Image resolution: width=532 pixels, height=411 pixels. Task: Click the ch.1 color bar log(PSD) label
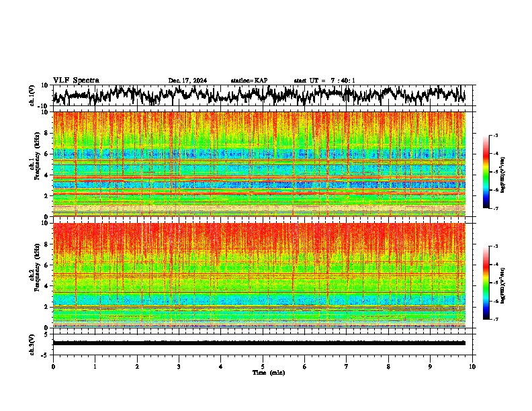[503, 175]
